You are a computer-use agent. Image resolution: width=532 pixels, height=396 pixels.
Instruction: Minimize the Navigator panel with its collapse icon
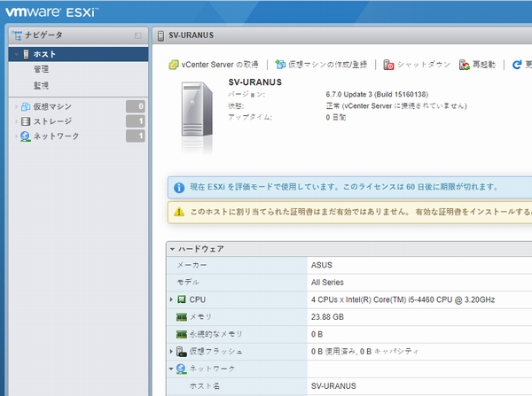tap(137, 35)
